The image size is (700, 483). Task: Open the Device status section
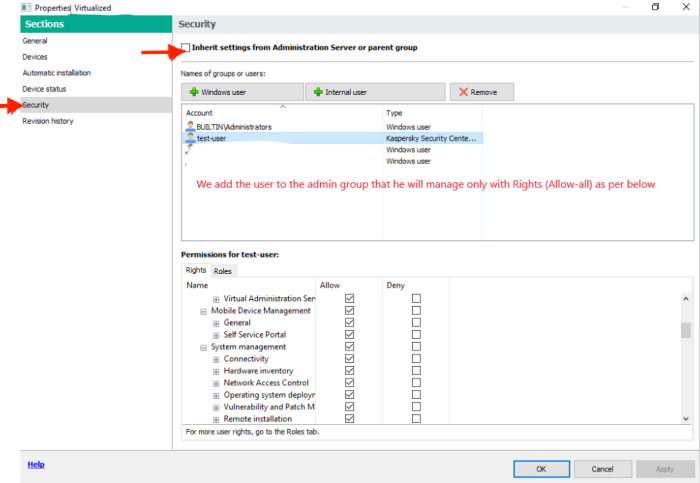96,89
